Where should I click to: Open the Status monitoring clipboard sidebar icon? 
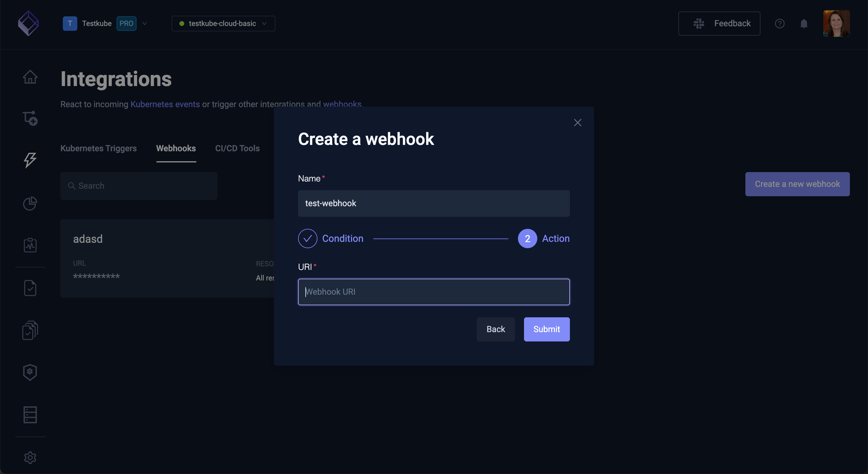click(30, 245)
